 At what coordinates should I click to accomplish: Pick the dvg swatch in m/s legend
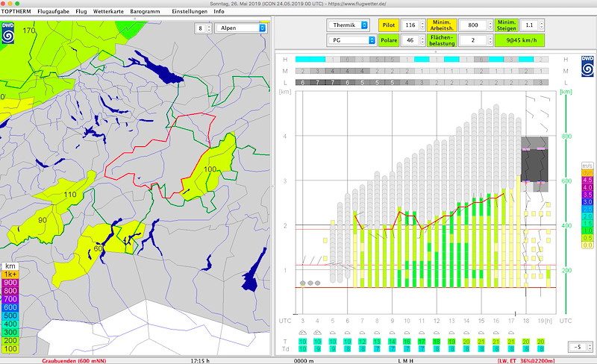pos(587,173)
